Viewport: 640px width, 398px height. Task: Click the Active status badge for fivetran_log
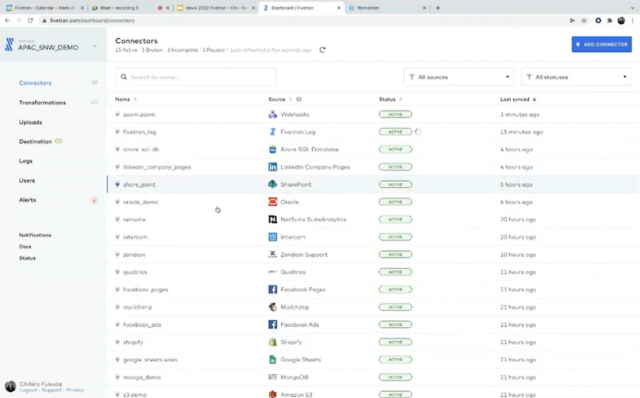pyautogui.click(x=395, y=132)
